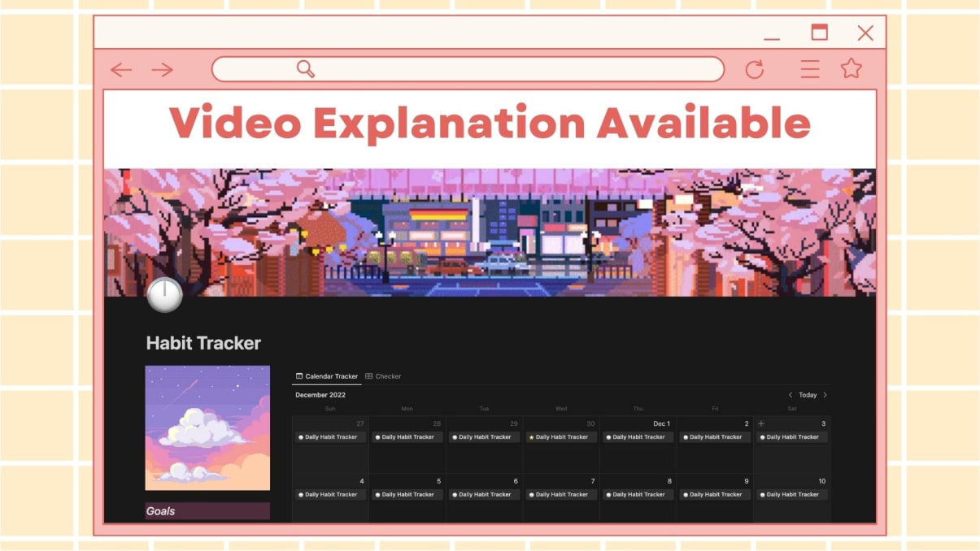Screen dimensions: 980x551
Task: Go to previous month using left chevron
Action: 790,395
